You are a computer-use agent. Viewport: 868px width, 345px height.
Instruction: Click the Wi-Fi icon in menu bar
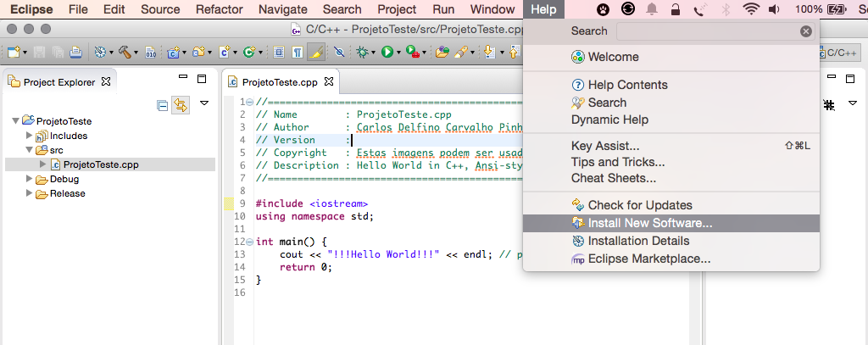coord(751,8)
